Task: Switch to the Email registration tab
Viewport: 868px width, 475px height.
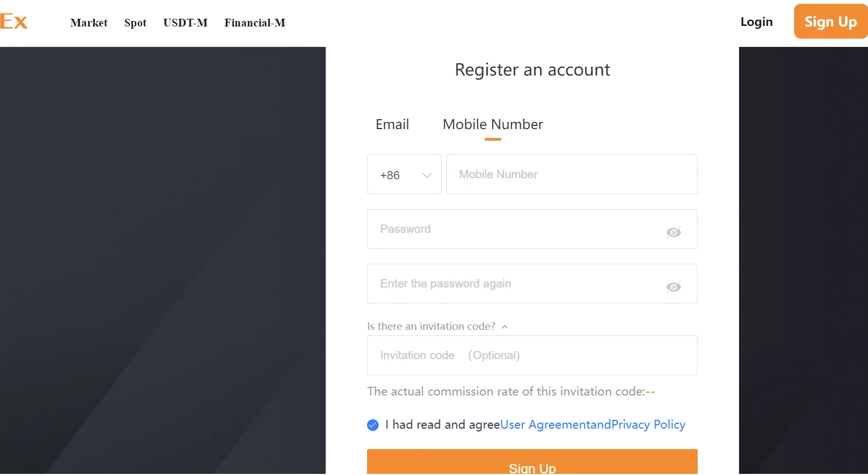Action: [x=392, y=124]
